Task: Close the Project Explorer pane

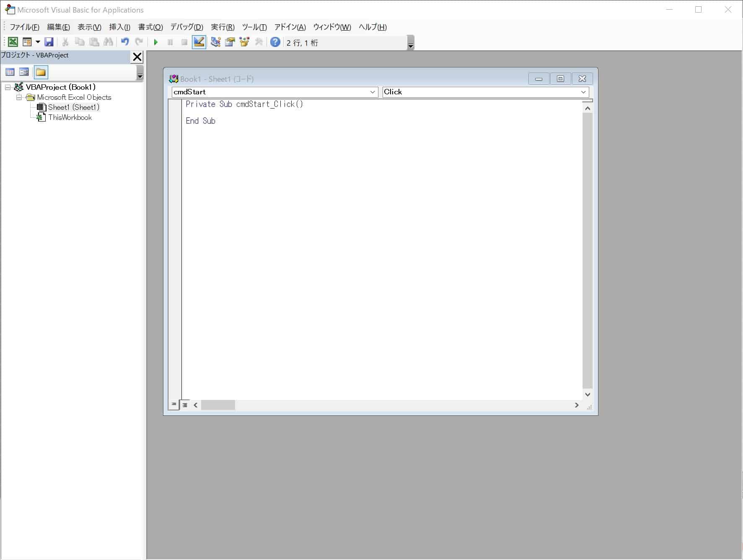Action: 137,57
